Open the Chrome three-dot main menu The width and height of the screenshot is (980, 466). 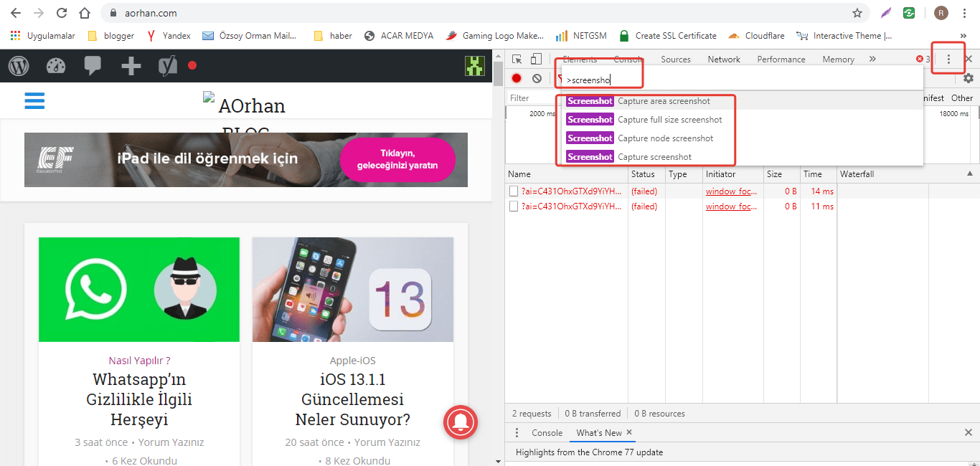tap(964, 13)
